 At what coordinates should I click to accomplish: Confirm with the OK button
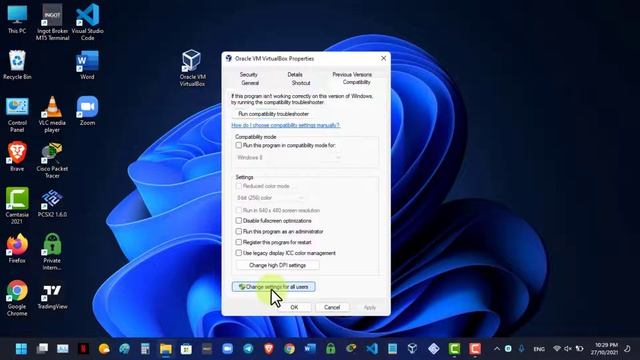294,307
